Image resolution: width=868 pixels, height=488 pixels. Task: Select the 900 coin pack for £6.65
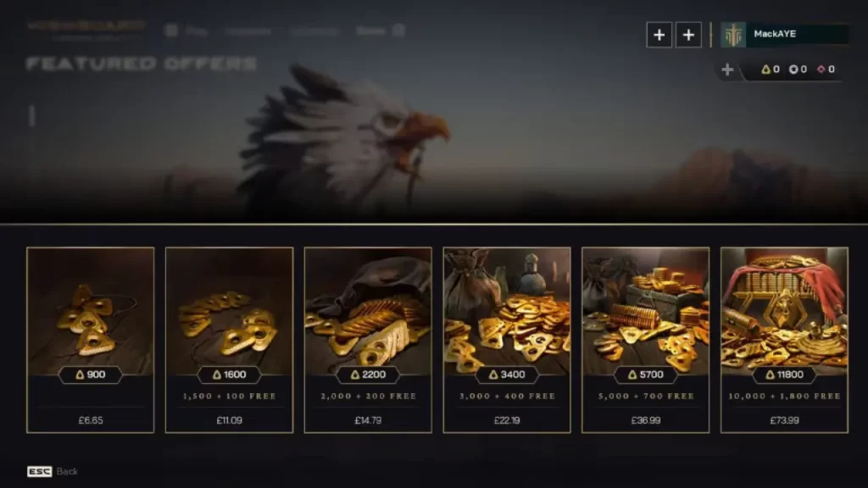pos(90,340)
